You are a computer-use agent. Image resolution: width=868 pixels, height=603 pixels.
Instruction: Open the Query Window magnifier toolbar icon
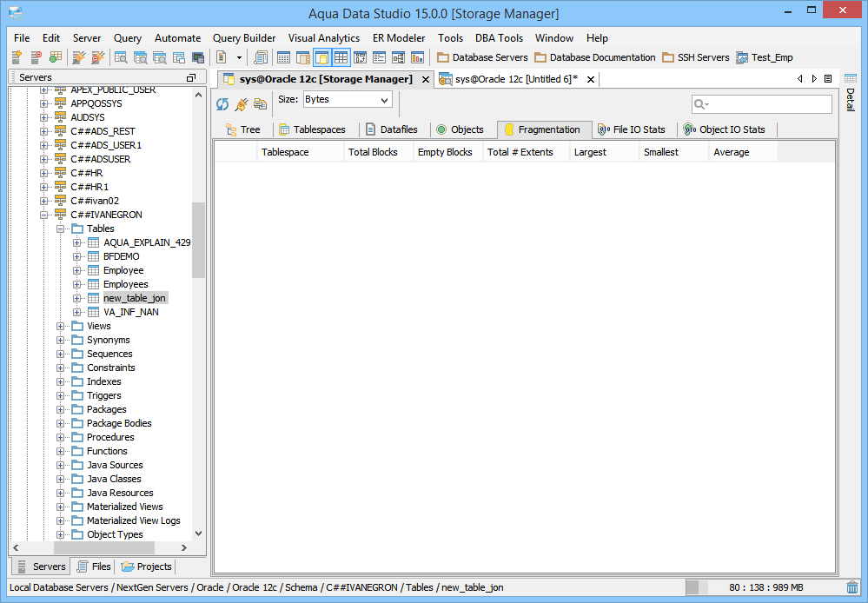(121, 57)
